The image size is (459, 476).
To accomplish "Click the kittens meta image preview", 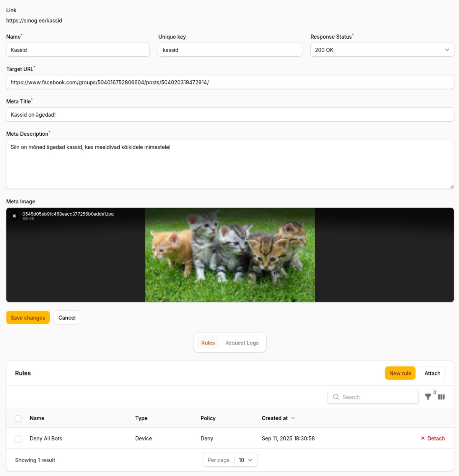I will coord(230,255).
